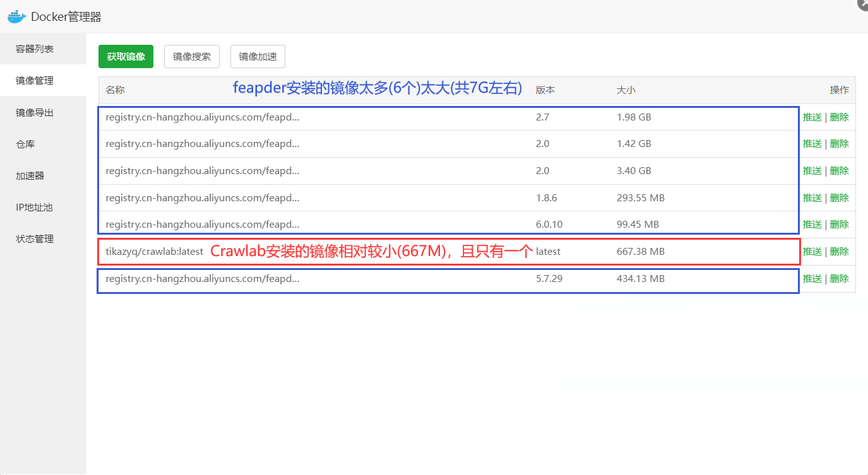
Task: Push the 3.40 GB image
Action: pyautogui.click(x=812, y=171)
